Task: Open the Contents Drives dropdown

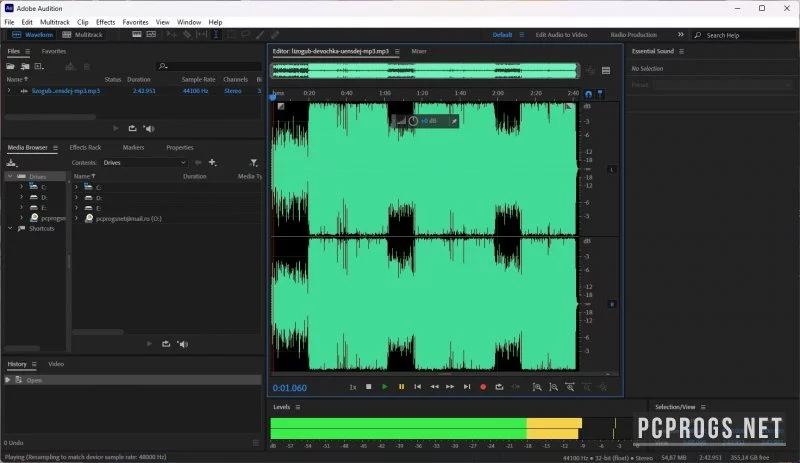Action: (144, 163)
